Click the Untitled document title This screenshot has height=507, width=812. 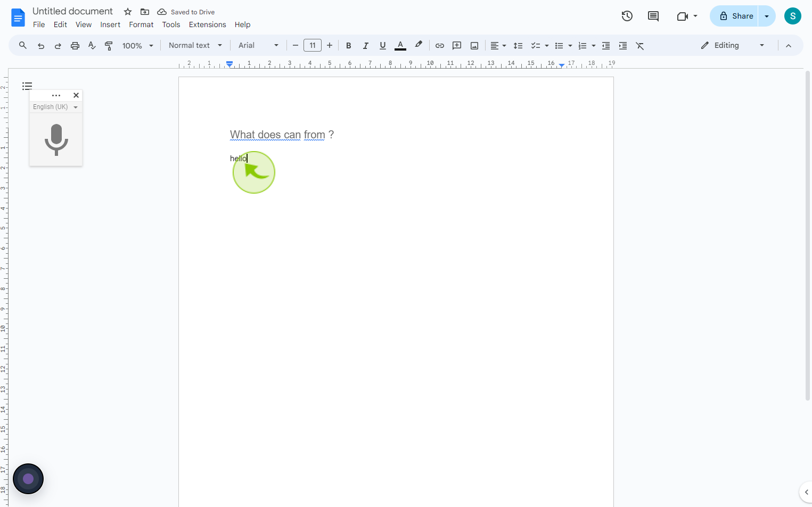click(72, 11)
